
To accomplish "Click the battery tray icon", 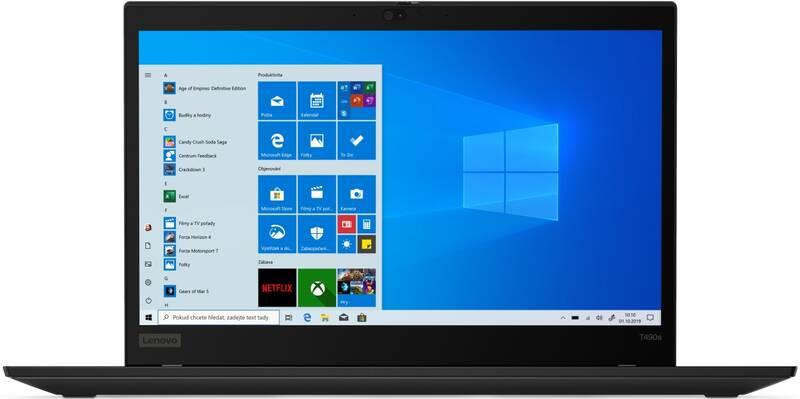I will 575,317.
